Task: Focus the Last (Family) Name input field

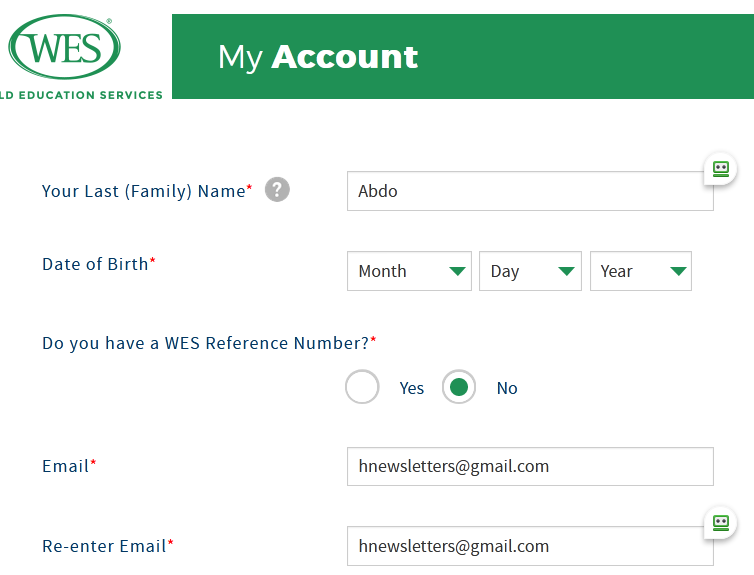Action: pyautogui.click(x=528, y=191)
